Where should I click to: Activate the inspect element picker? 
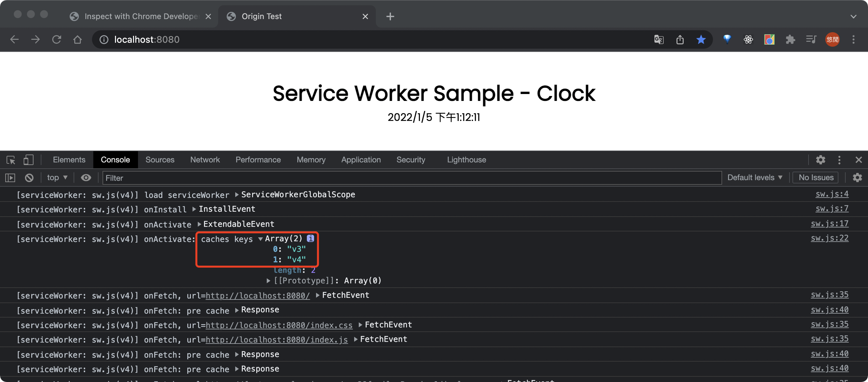(x=11, y=159)
